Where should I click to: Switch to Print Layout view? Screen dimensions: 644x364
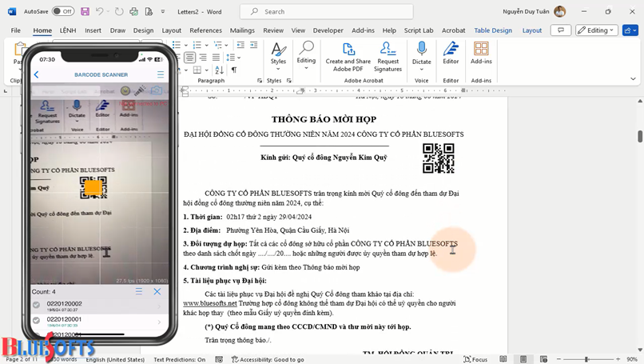(523, 359)
